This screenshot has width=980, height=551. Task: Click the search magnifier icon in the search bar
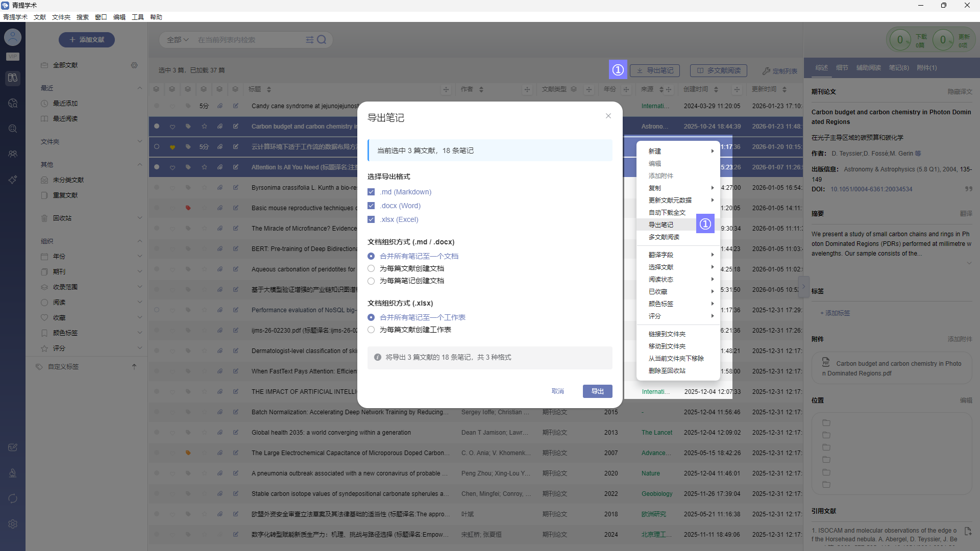(x=322, y=40)
